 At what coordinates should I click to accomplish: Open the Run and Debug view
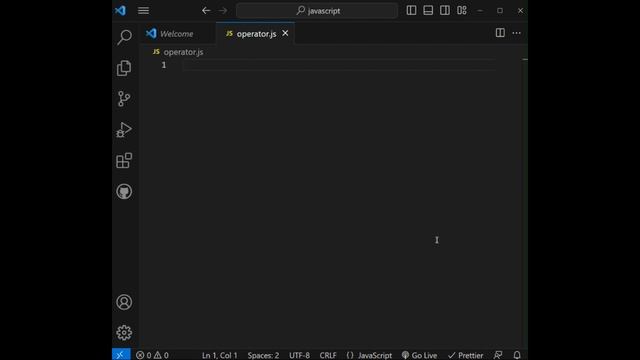[124, 130]
